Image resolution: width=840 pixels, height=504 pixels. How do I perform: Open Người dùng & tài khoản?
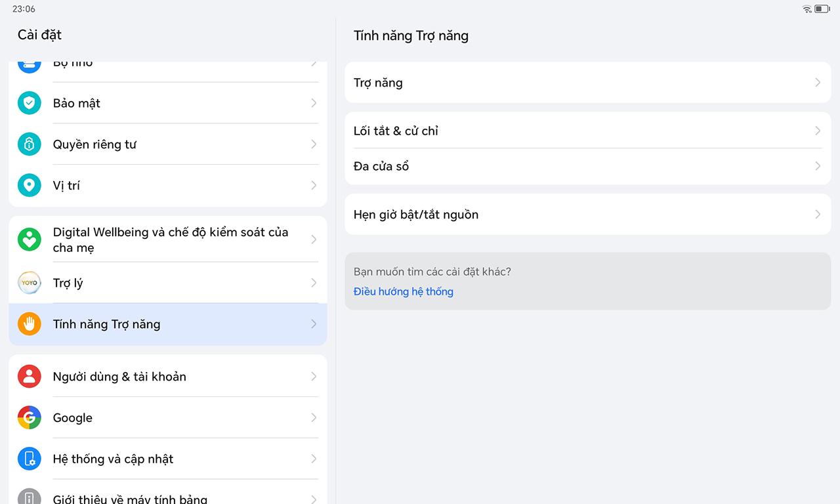point(167,377)
